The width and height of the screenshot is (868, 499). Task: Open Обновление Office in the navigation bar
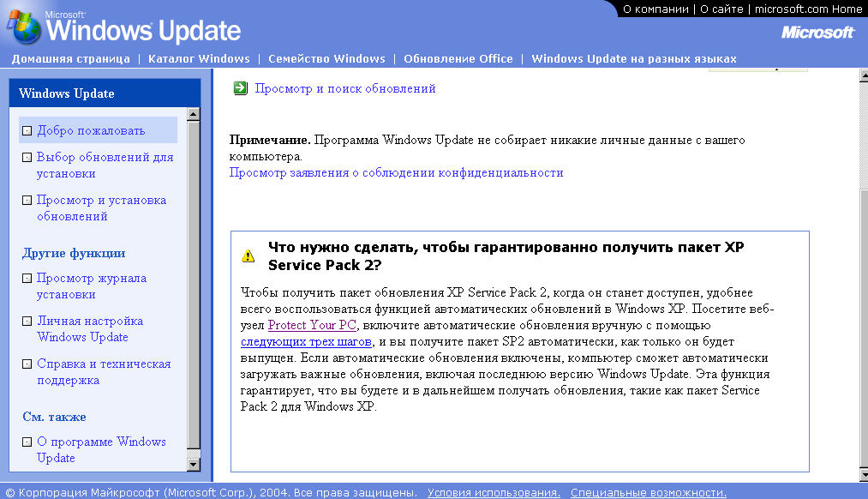[458, 58]
